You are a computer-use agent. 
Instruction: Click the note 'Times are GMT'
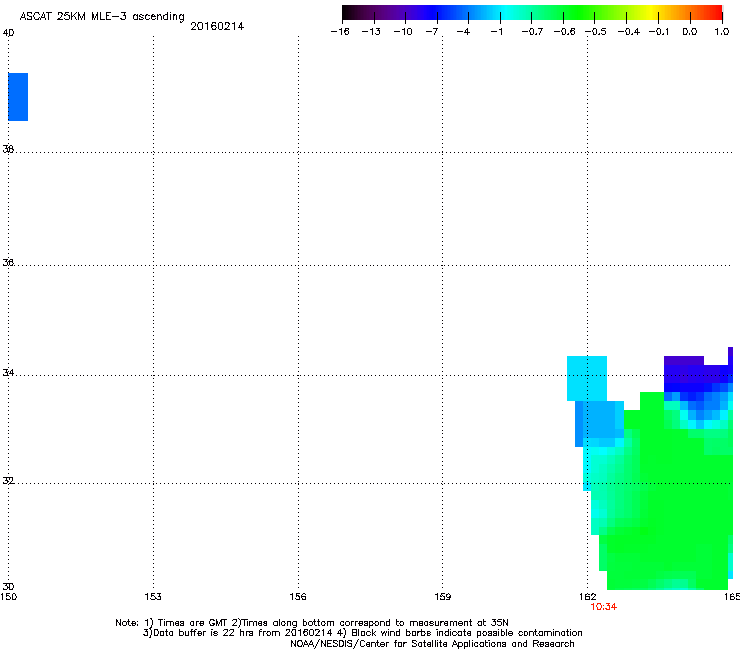(x=193, y=623)
